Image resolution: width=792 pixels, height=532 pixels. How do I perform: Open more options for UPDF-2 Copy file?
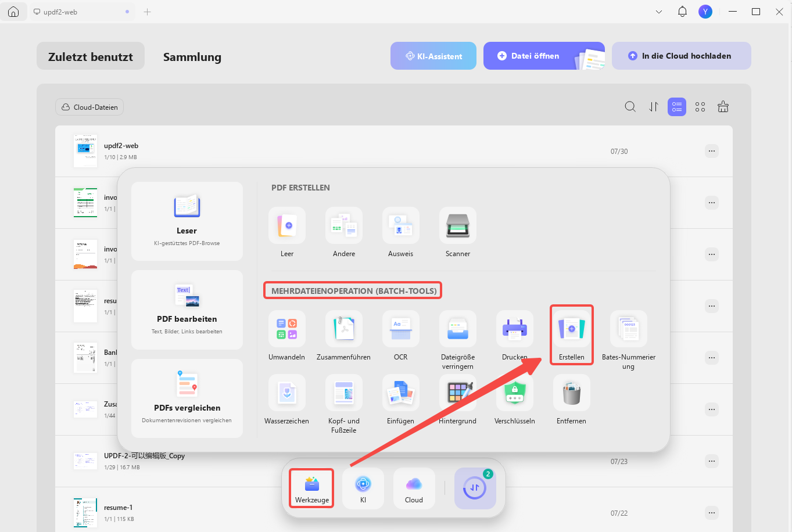[x=712, y=461]
